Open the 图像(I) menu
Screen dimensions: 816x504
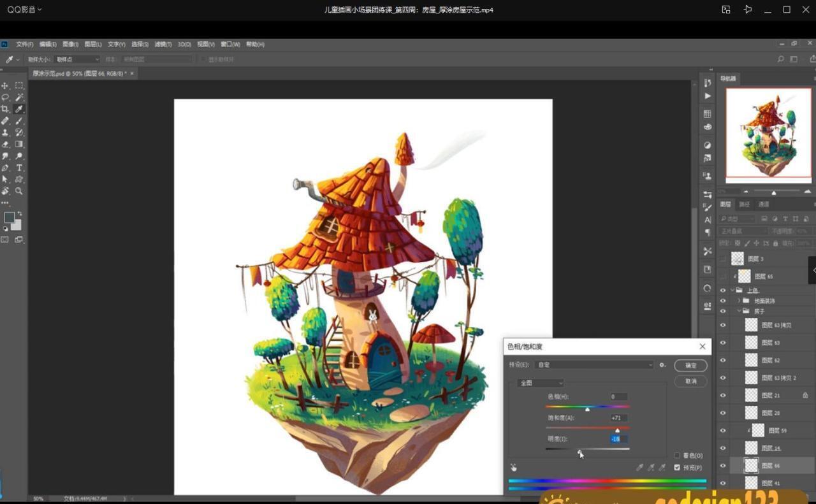click(70, 45)
